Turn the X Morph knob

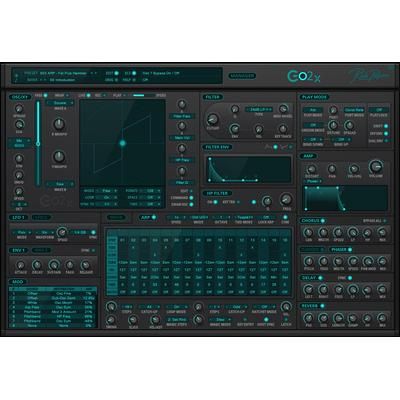[x=59, y=124]
